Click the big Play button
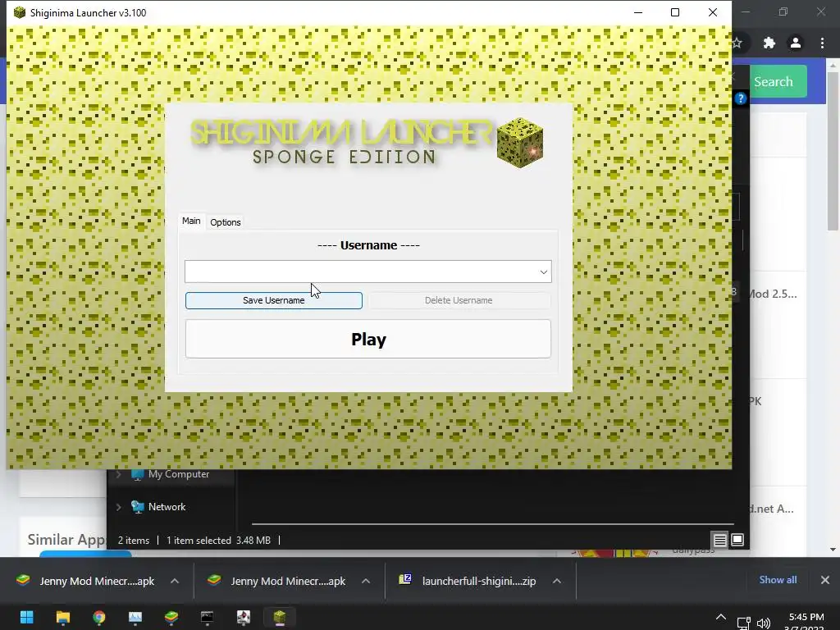840x630 pixels. [368, 339]
